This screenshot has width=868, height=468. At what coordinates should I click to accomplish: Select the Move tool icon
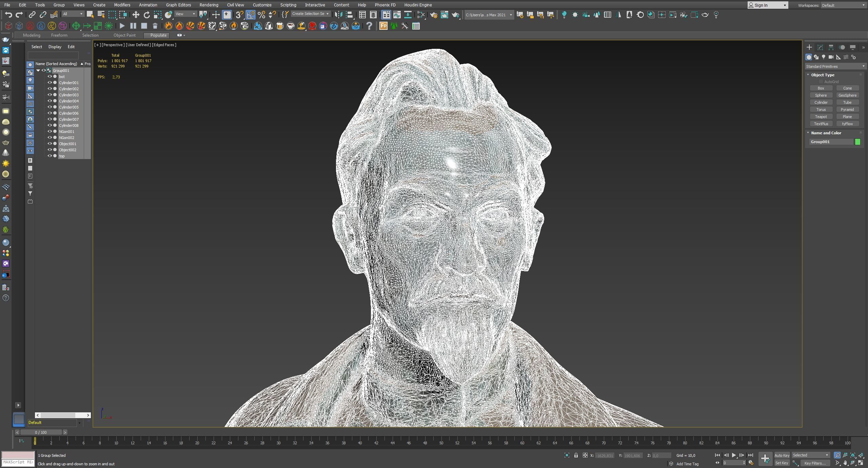[136, 15]
